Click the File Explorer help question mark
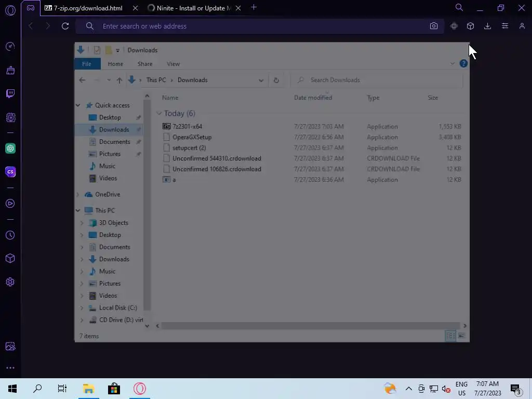This screenshot has width=532, height=399. point(463,63)
